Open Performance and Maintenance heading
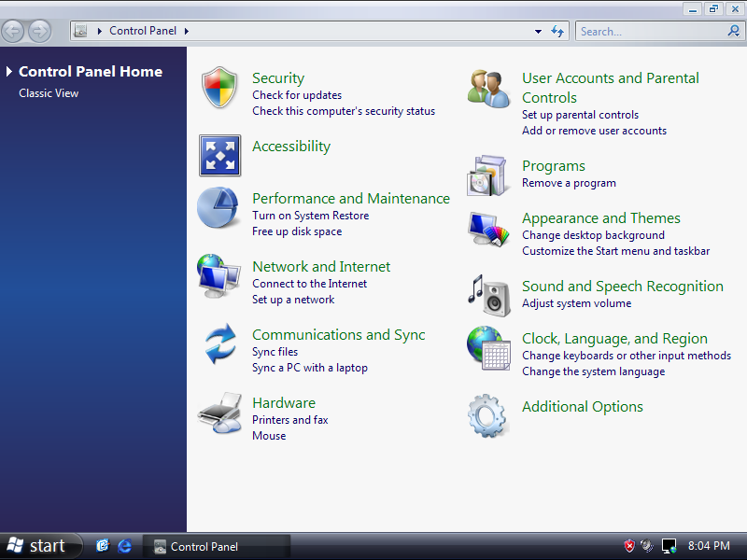This screenshot has width=747, height=560. tap(351, 199)
